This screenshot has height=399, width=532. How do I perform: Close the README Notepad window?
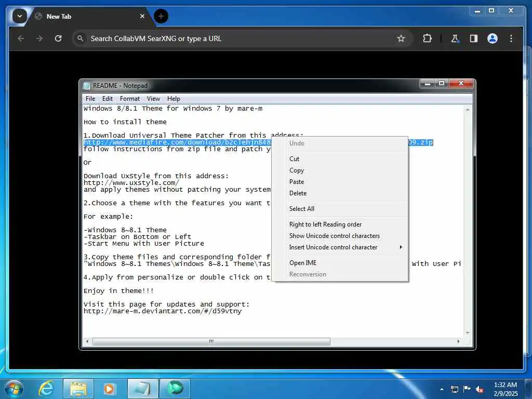point(461,83)
